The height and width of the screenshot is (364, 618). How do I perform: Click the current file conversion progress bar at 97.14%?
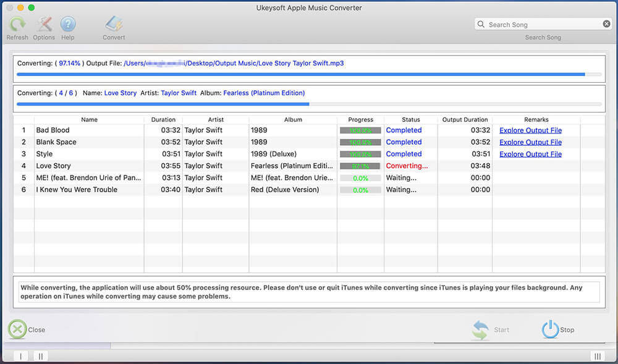click(x=310, y=74)
